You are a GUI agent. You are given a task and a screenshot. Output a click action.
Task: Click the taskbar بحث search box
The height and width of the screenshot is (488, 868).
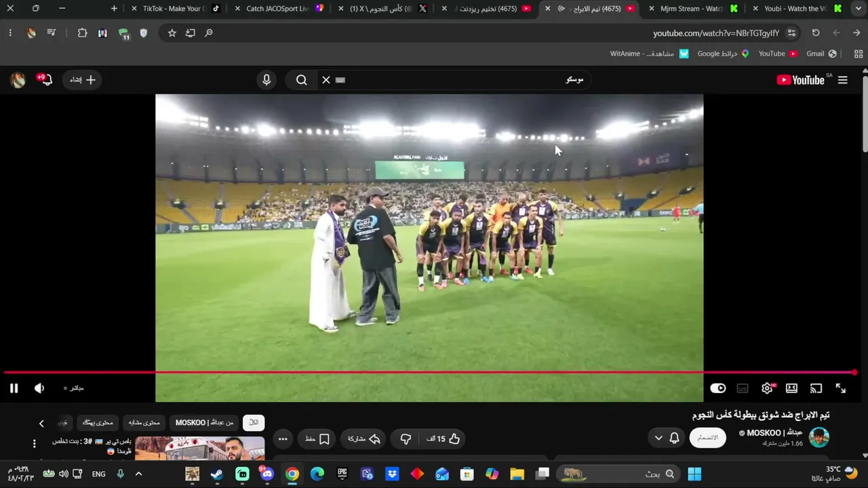(x=617, y=474)
